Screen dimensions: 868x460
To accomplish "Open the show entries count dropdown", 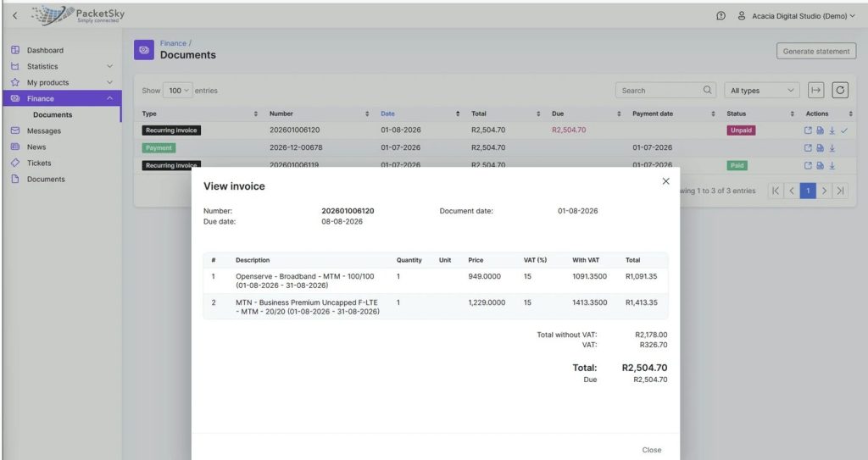I will tap(178, 91).
